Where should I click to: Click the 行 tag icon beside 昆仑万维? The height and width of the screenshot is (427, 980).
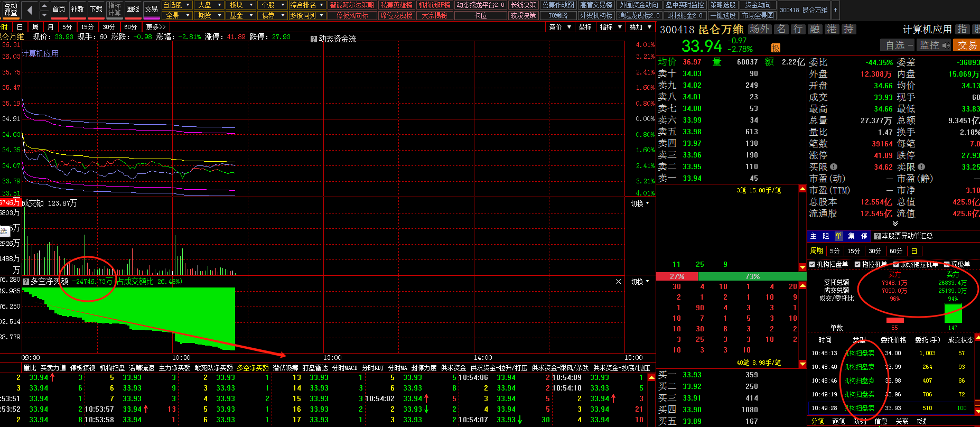point(798,29)
